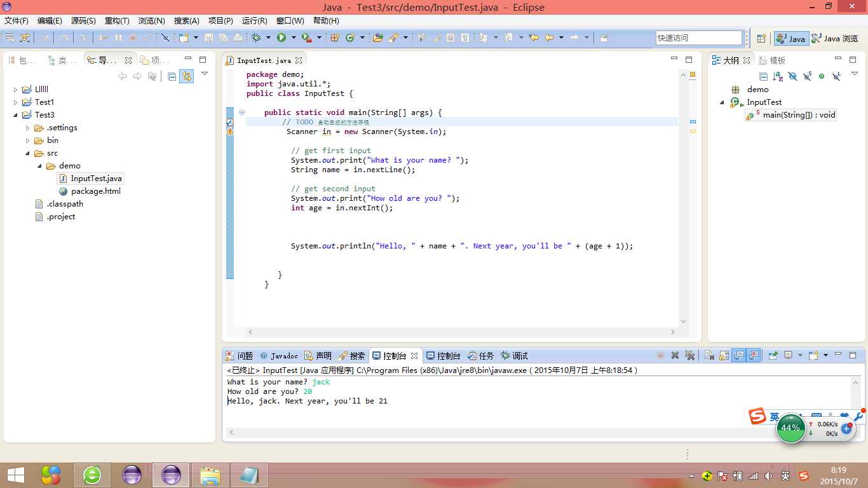Fold the main method in editor

241,112
